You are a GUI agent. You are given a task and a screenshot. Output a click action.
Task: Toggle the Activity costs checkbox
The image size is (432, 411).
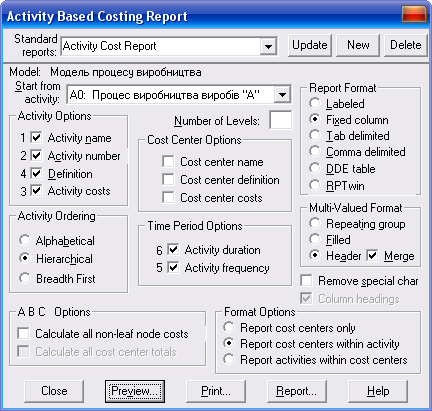tap(36, 191)
